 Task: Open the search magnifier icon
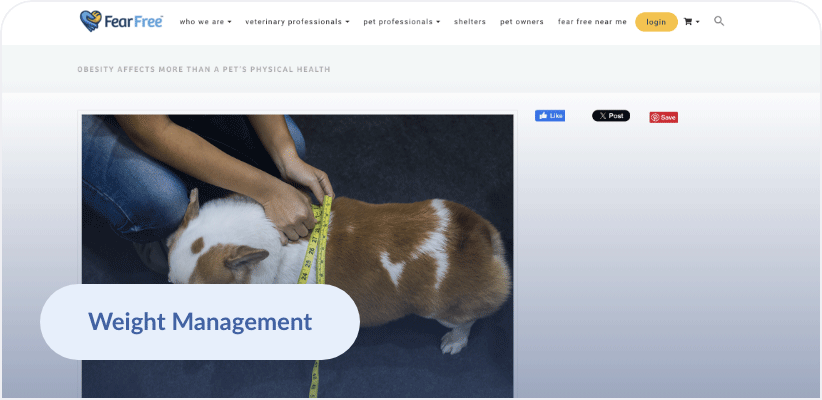coord(719,21)
